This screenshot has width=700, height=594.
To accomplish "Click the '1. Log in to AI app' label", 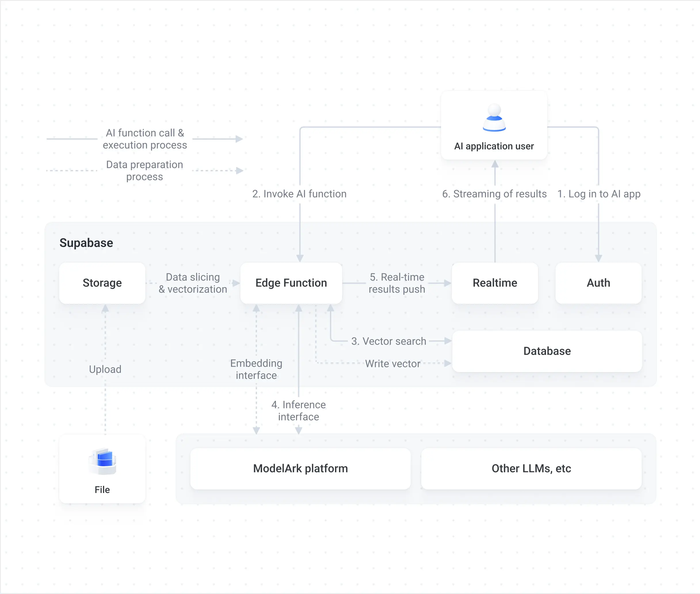I will click(x=599, y=194).
